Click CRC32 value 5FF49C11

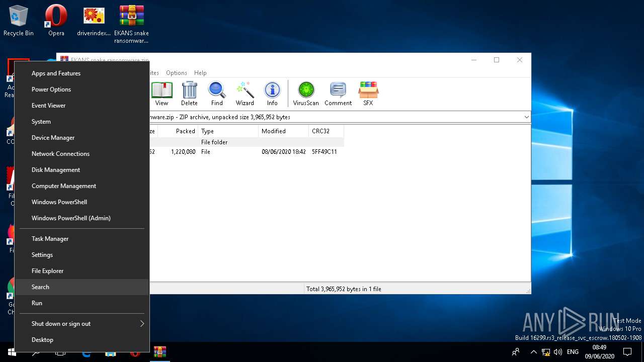[x=325, y=152]
